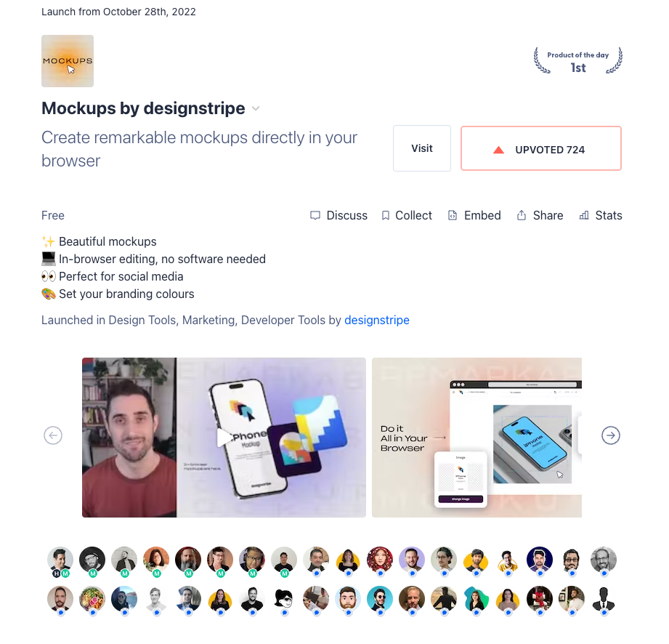Viewport: 669px width, 644px height.
Task: Click the red-haired upvoter avatar
Action: click(380, 560)
